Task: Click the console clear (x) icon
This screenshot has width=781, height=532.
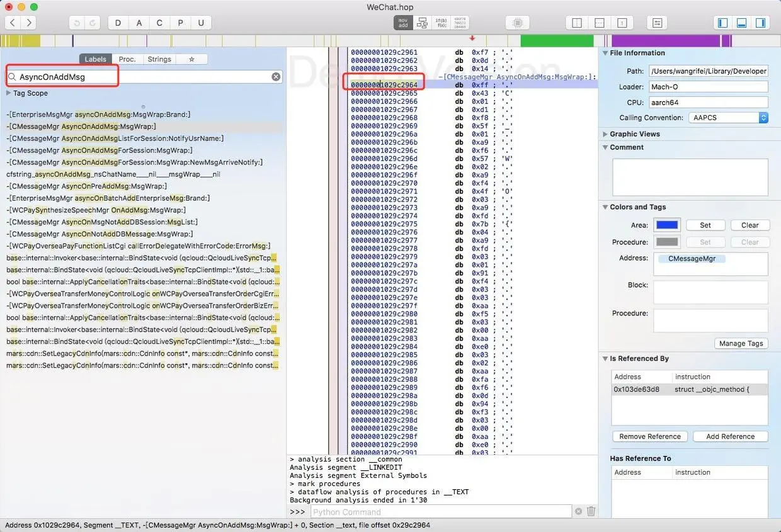Action: (x=578, y=512)
